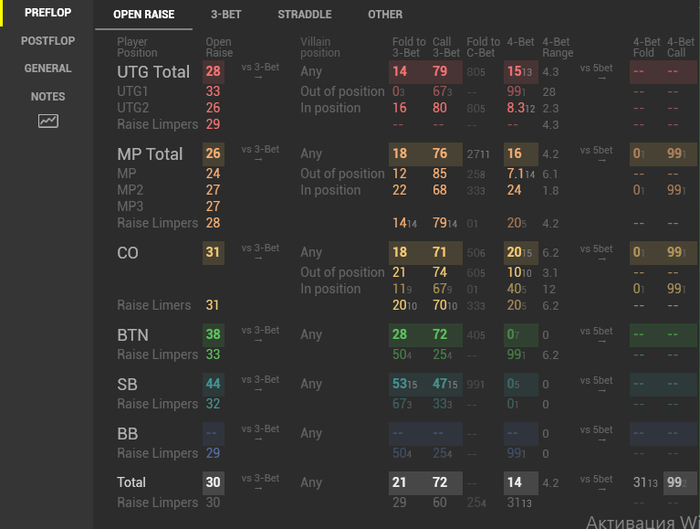Screen dimensions: 700x529
Task: Expand UTG Total vs 3-Bet arrow
Action: click(260, 71)
